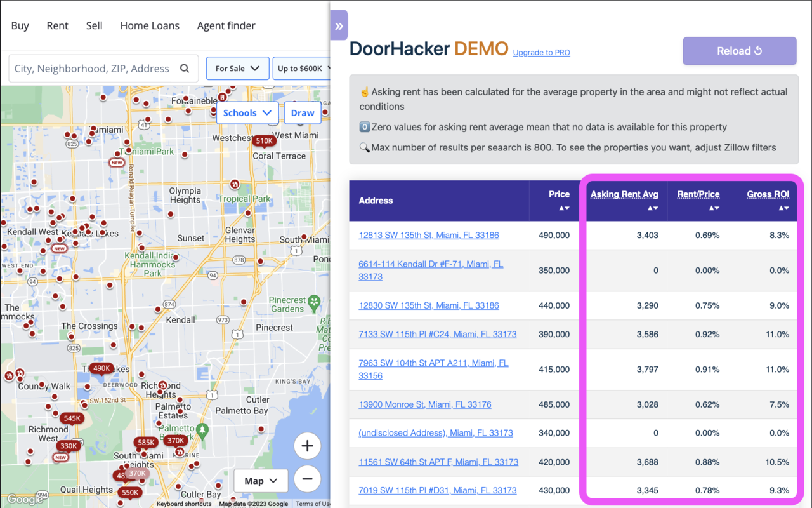The width and height of the screenshot is (812, 508).
Task: Open the Map type dropdown
Action: click(260, 481)
